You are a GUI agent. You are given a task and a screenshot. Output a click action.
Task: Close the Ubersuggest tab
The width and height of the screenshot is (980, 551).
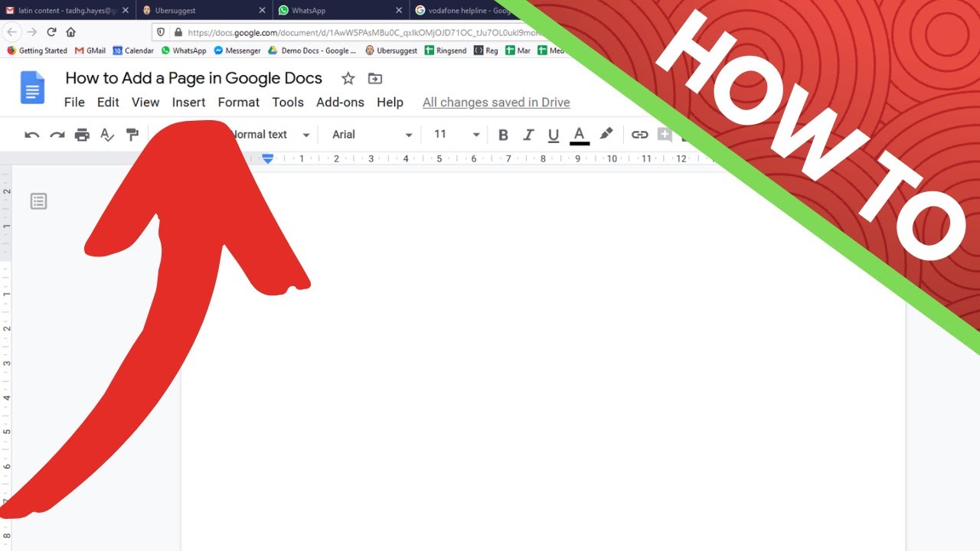pyautogui.click(x=263, y=11)
